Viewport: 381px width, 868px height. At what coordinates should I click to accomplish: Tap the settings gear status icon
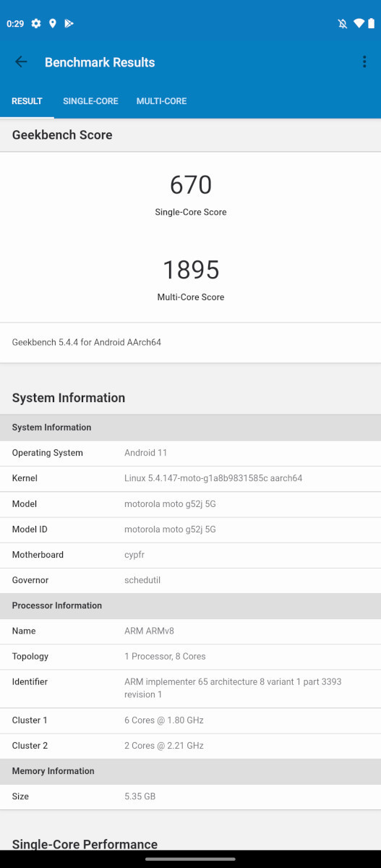pos(36,24)
